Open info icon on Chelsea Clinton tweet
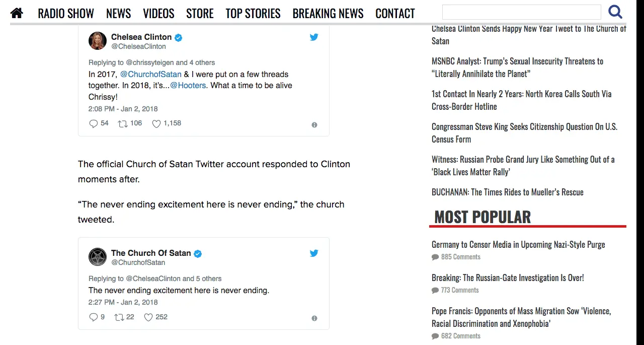Viewport: 644px width, 345px height. coord(314,125)
